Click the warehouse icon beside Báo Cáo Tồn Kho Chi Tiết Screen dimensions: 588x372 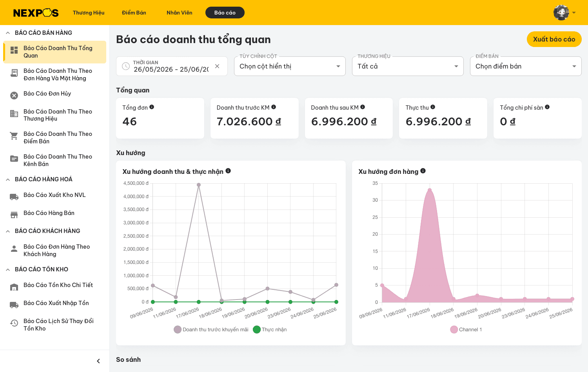click(14, 287)
